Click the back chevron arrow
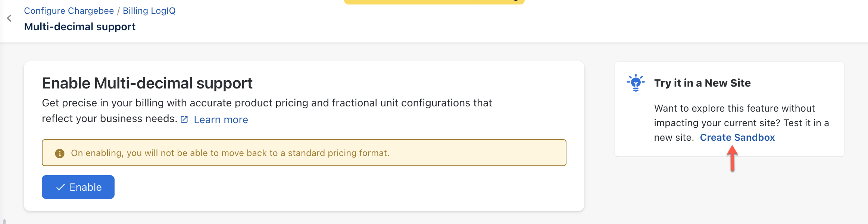The image size is (868, 224). (x=9, y=18)
